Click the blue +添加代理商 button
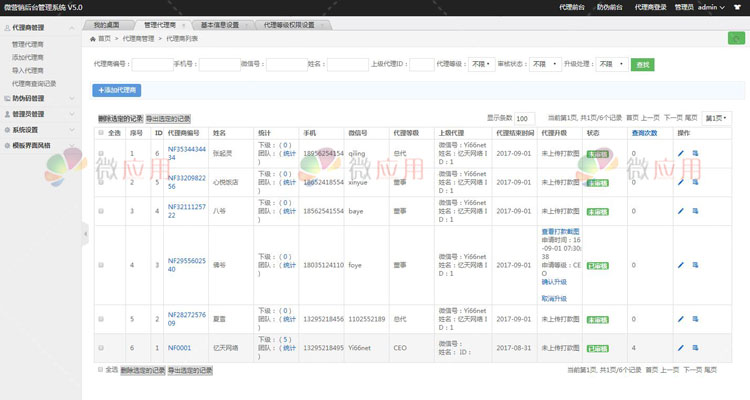 (x=117, y=90)
